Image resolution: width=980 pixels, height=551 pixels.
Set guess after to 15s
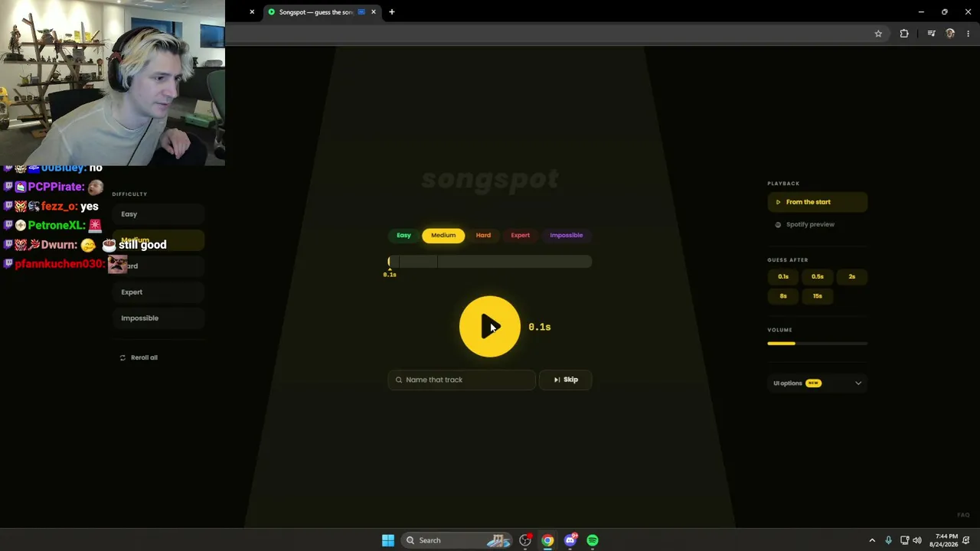click(x=818, y=296)
